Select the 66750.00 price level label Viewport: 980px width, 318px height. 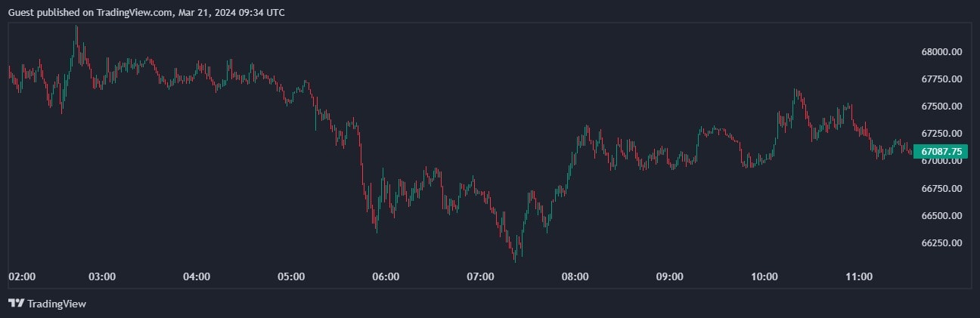tap(941, 188)
